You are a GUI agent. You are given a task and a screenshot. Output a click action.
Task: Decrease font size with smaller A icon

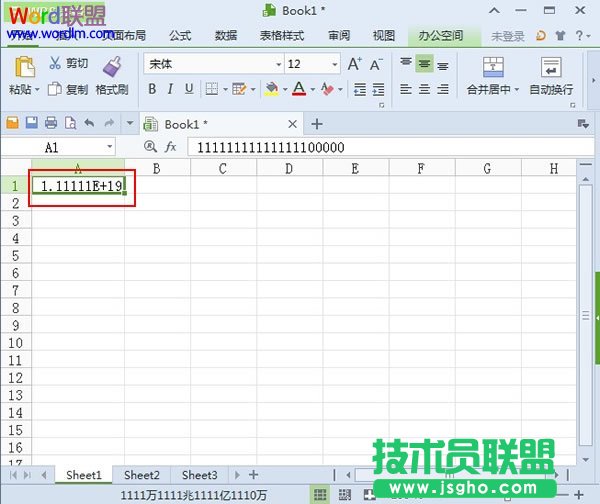(x=376, y=64)
